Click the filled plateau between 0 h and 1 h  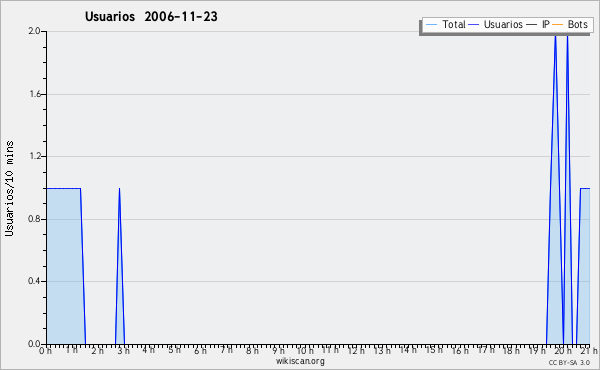coord(64,266)
